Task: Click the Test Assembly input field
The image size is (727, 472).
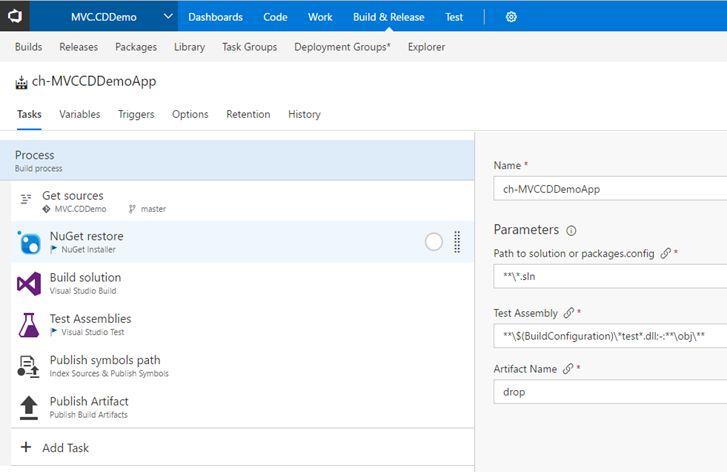Action: point(610,336)
